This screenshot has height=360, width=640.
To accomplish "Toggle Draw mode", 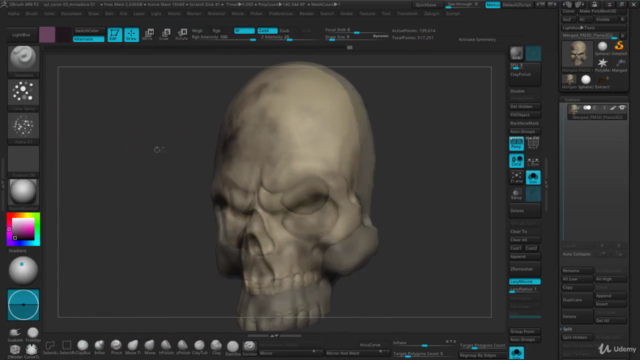I will [131, 35].
